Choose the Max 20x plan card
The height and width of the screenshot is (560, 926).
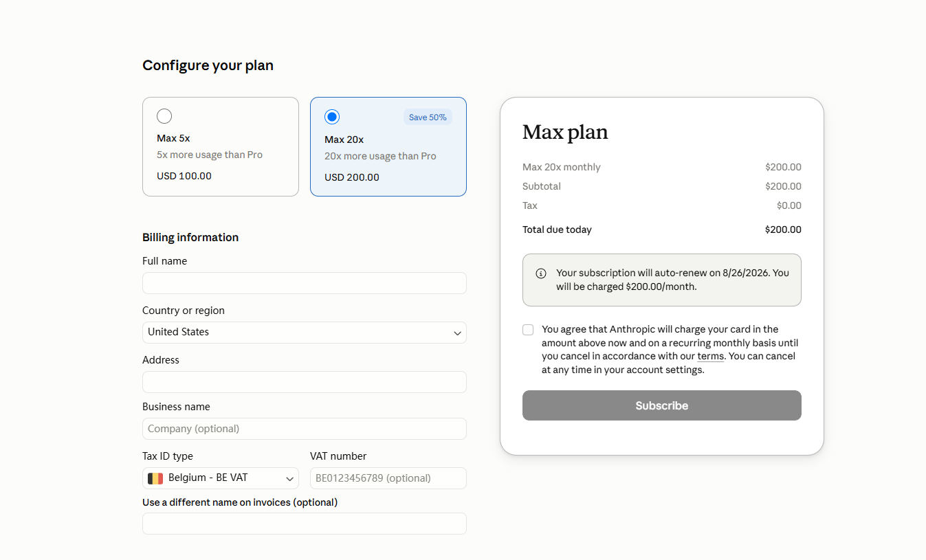click(x=388, y=146)
